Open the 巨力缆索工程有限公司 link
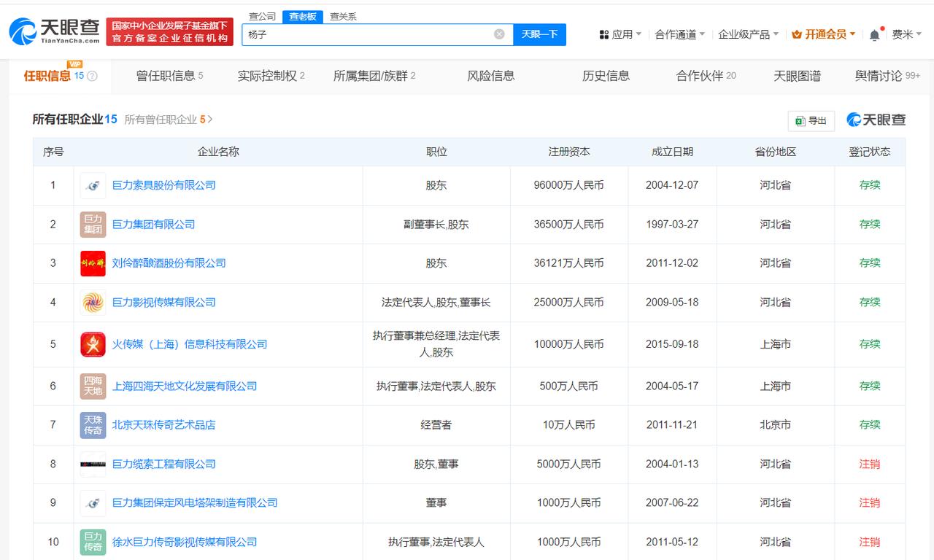The width and height of the screenshot is (934, 560). click(x=164, y=464)
